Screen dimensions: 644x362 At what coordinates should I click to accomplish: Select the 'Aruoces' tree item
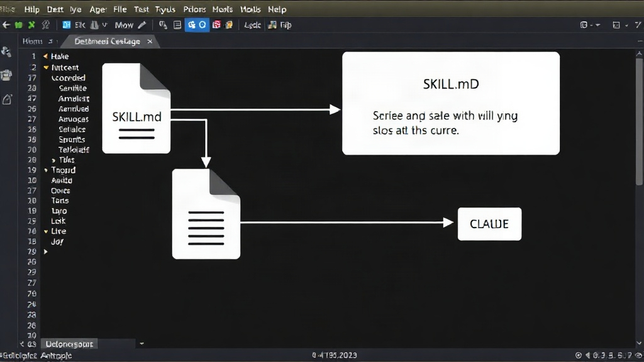tap(73, 119)
